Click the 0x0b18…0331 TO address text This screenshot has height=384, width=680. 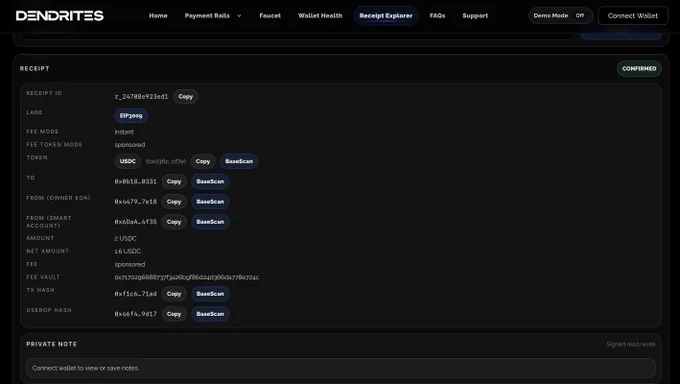136,182
